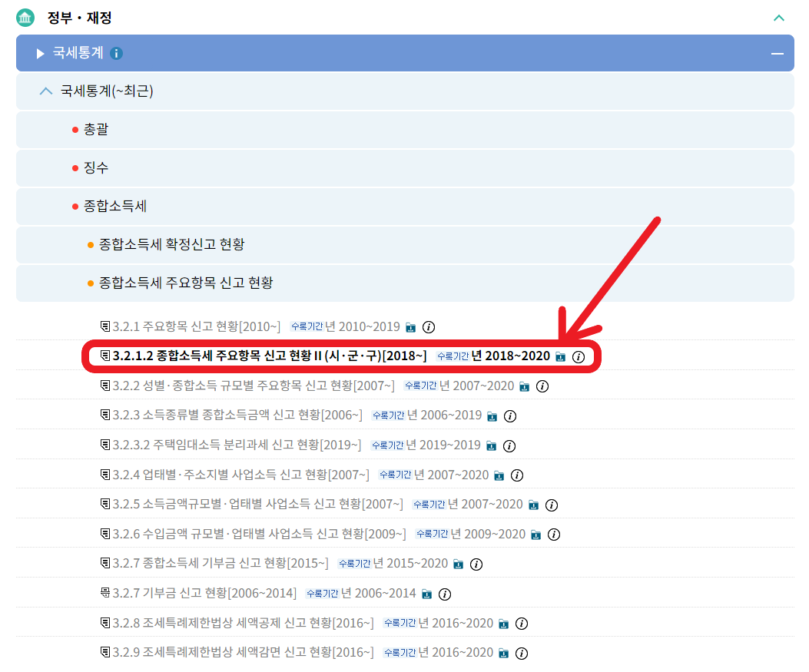Screen dimensions: 809x672
Task: Click download icon for 3.2.6 row
Action: (536, 535)
